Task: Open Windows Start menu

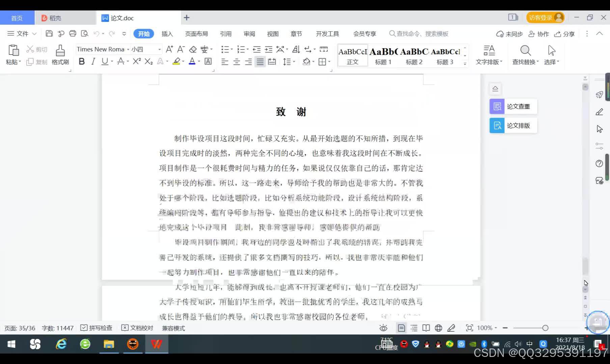Action: coord(11,344)
